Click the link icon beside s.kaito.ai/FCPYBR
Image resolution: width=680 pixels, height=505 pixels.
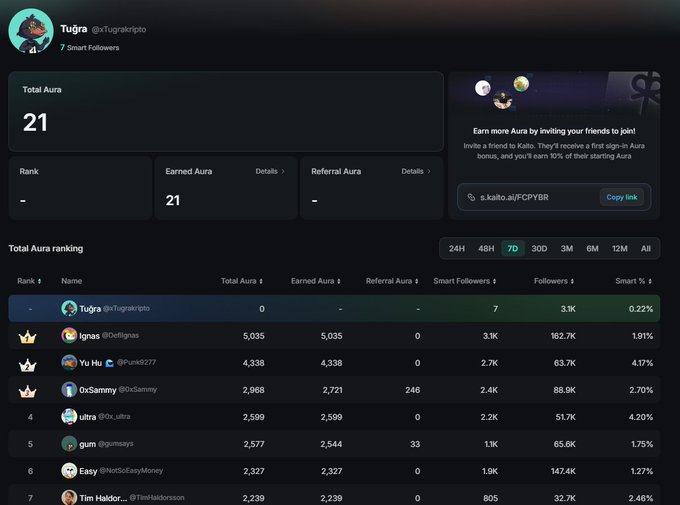471,197
